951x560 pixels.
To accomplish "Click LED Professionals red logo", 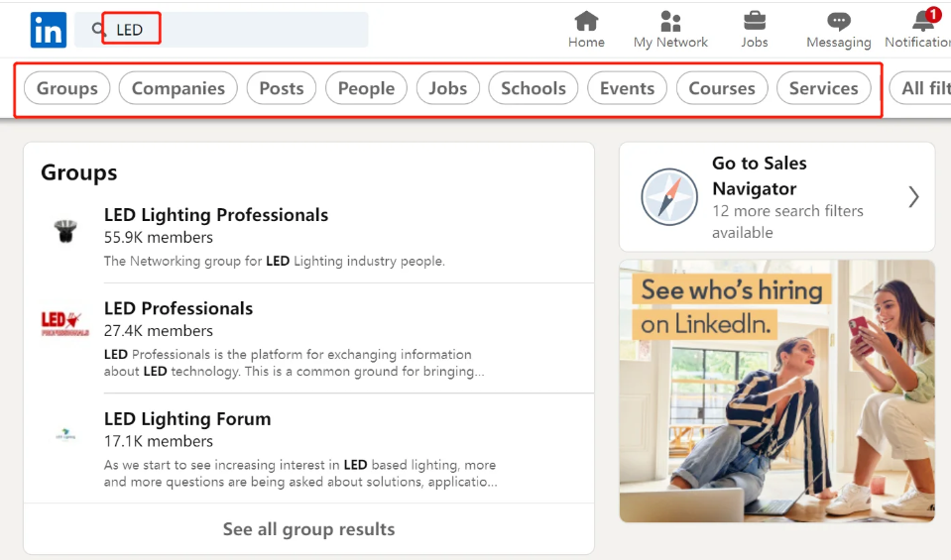I will [64, 324].
